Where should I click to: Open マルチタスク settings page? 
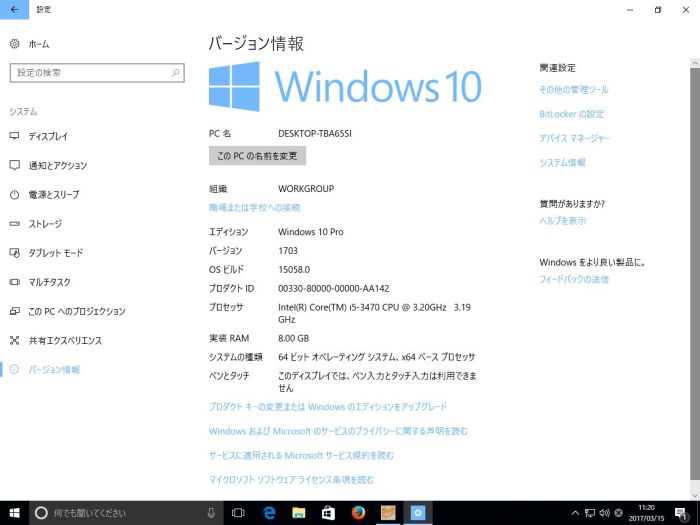tap(49, 282)
